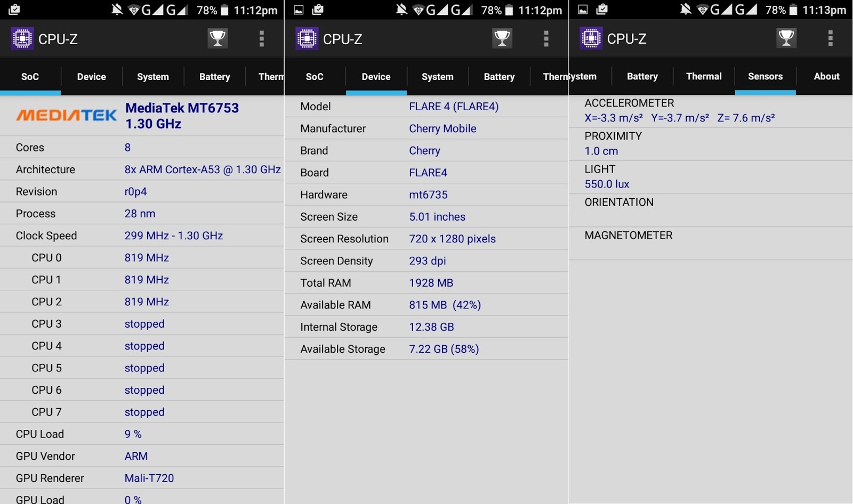Select the Sensors tab
The width and height of the screenshot is (853, 504).
click(x=766, y=77)
